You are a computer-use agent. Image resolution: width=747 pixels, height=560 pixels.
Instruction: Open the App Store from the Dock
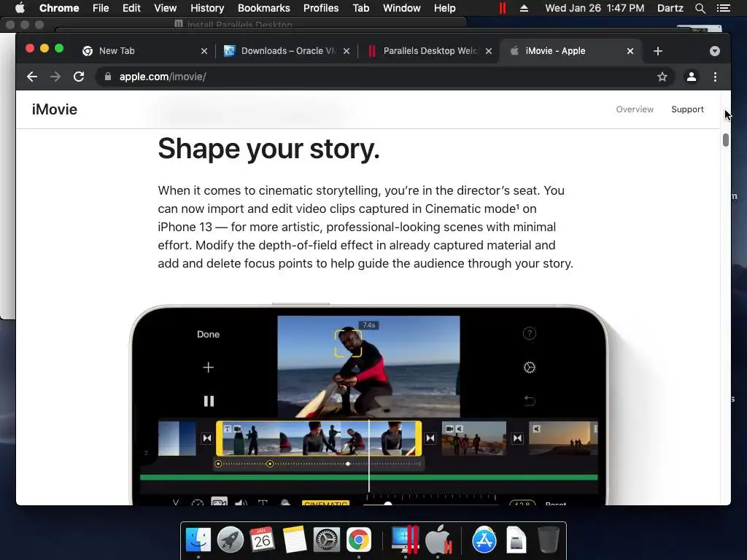484,540
